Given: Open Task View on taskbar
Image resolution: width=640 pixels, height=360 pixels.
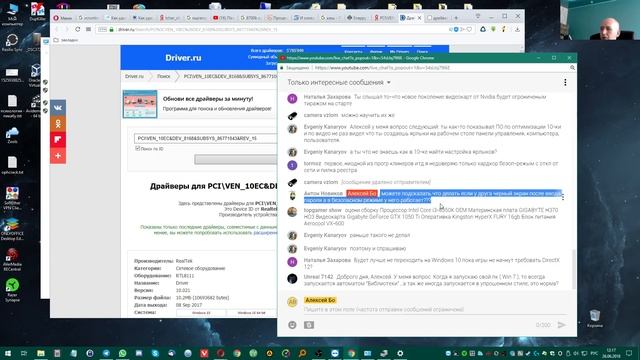Looking at the screenshot, I should [x=24, y=353].
